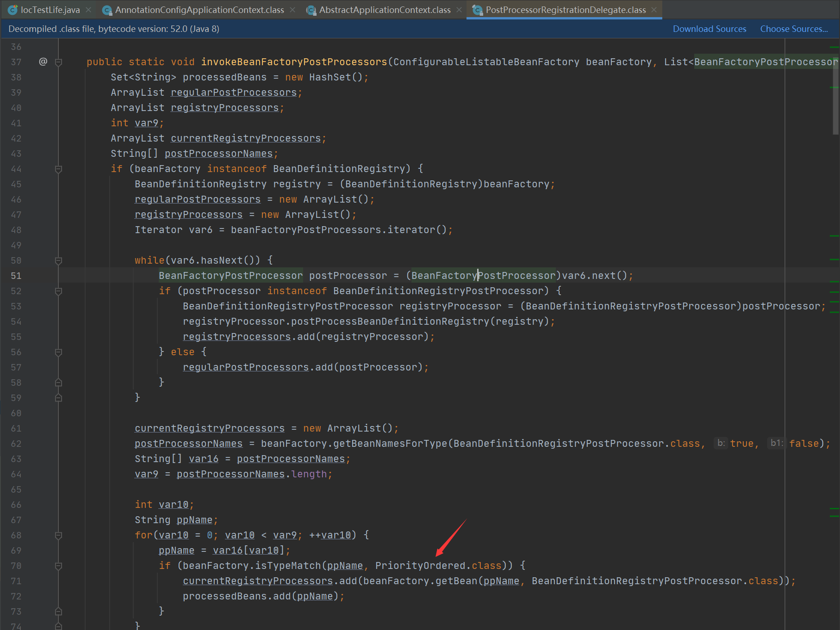The width and height of the screenshot is (840, 630).
Task: Click postProcessorNames declaration on line 43
Action: tap(219, 154)
